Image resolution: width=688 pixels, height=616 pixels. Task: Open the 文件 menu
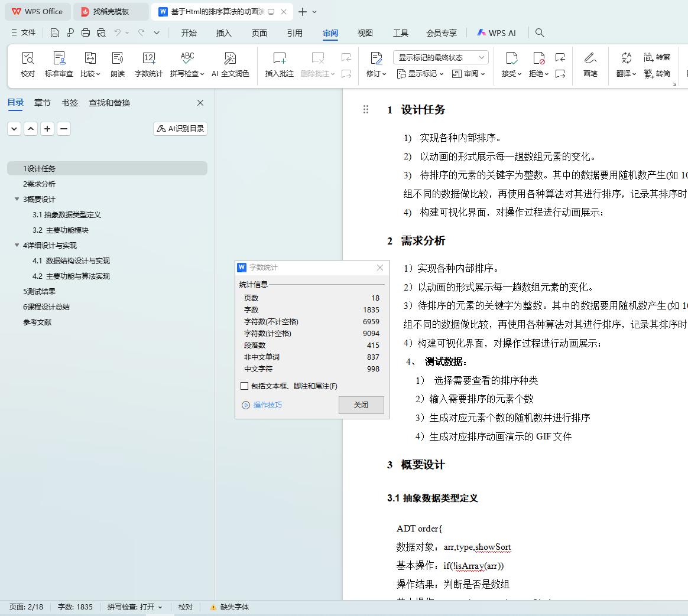[24, 32]
